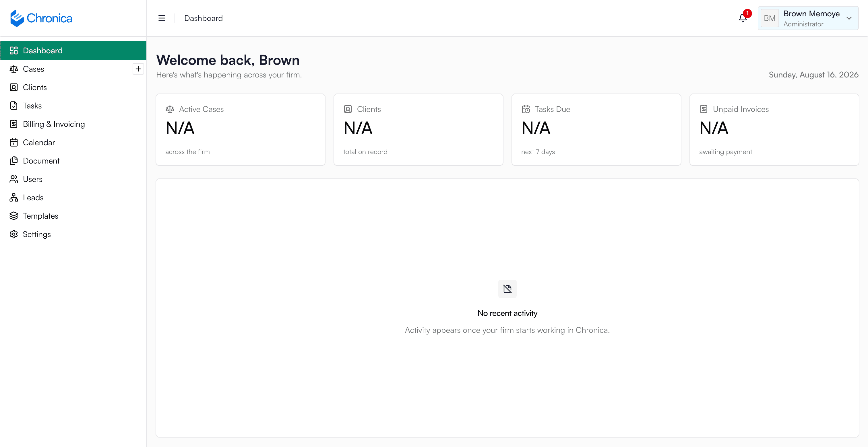Click 'No recent activity' message
The image size is (868, 447).
[507, 313]
